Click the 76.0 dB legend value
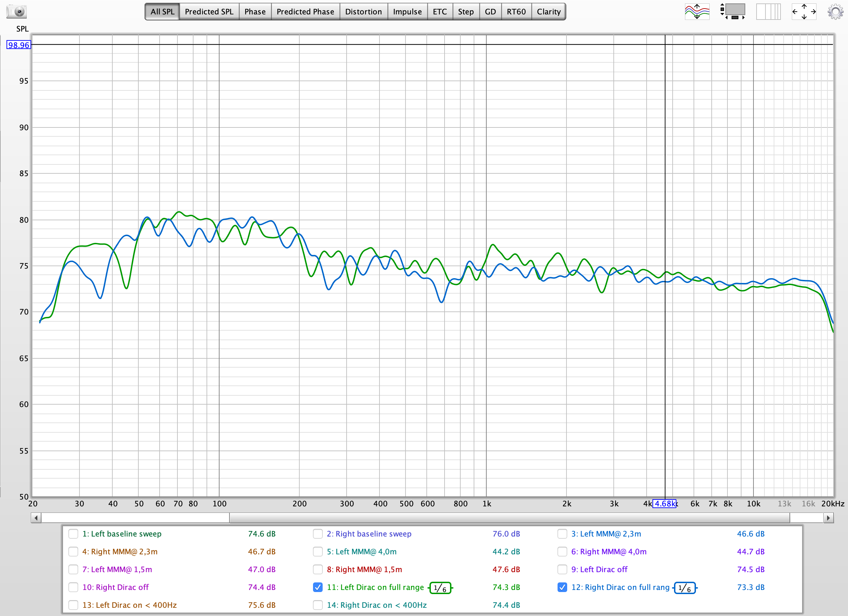The image size is (848, 616). point(506,534)
